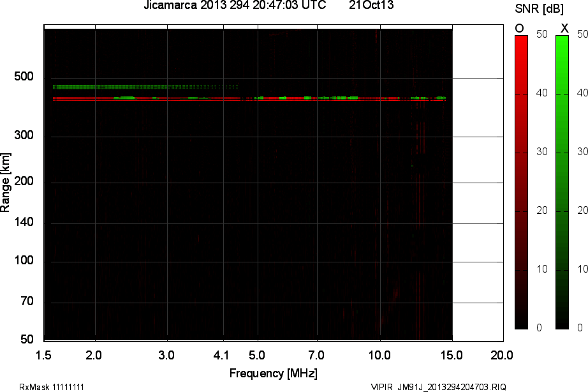This screenshot has width=588, height=392.
Task: Click the '3.0' frequency tick label
Action: [x=166, y=355]
